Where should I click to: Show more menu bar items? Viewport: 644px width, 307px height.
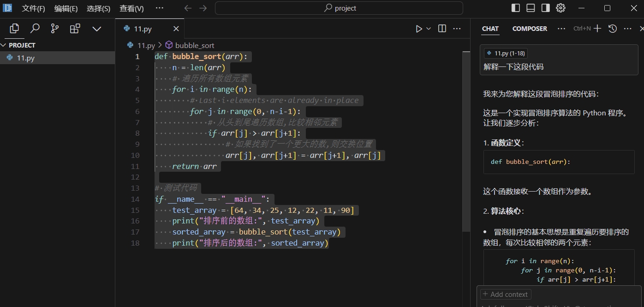[x=159, y=8]
